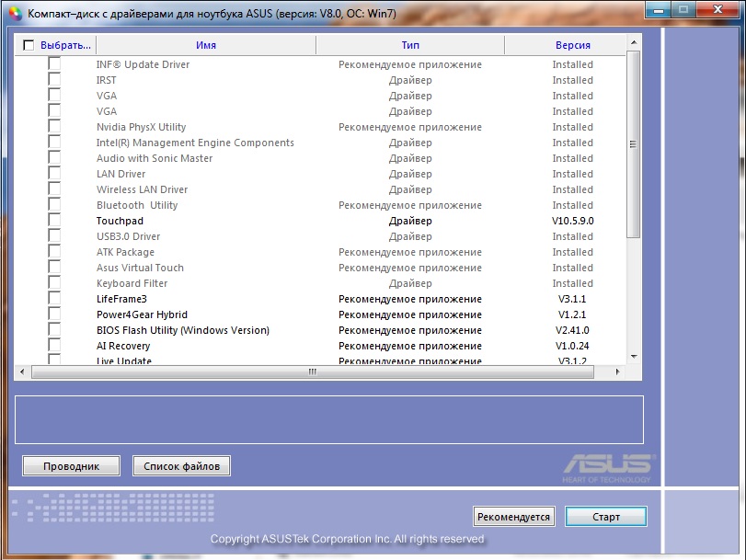
Task: Toggle the select-all checkbox in the header
Action: coord(29,45)
